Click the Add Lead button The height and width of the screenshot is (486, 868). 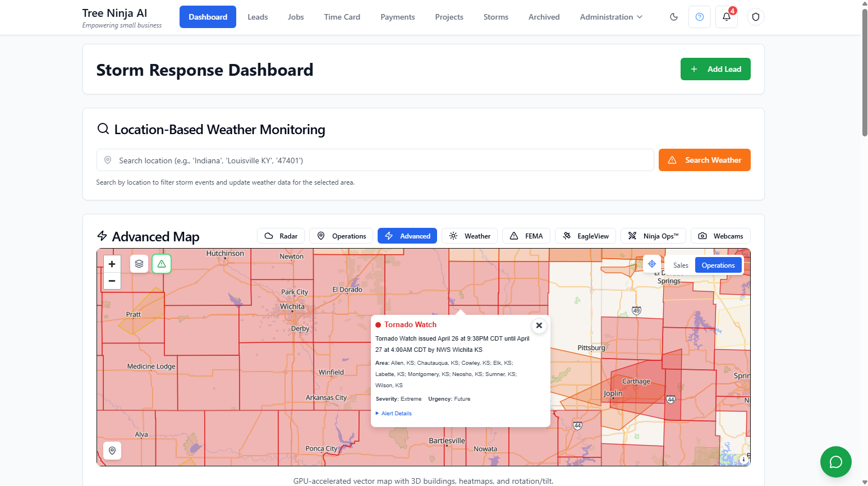tap(715, 69)
